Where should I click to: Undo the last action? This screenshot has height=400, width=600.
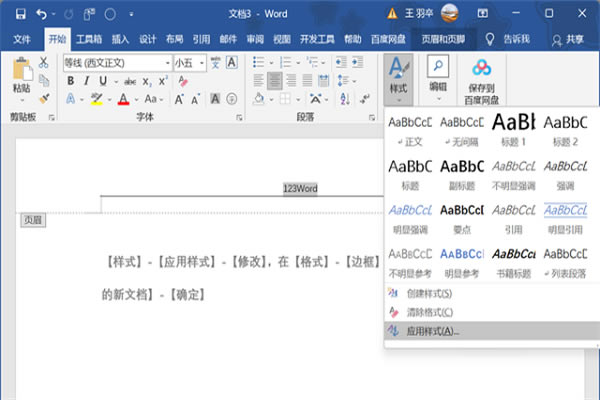click(41, 14)
